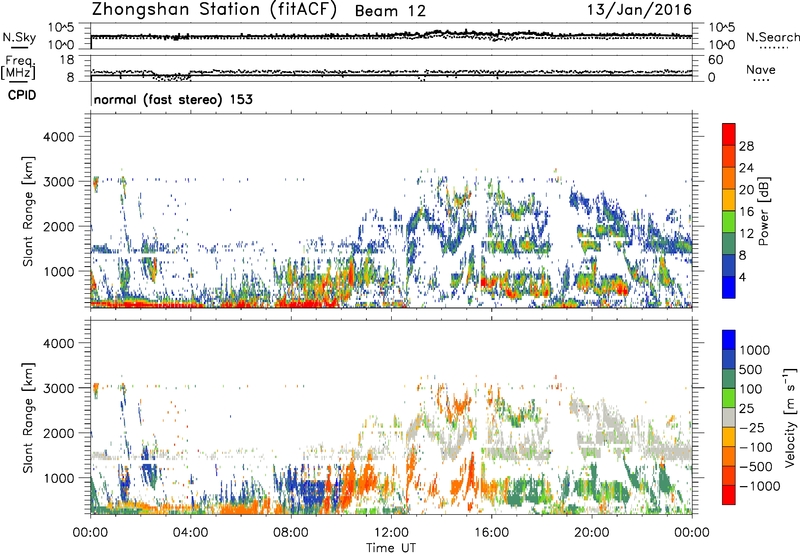Click the date '13/Jan/2016'
Image resolution: width=800 pixels, height=554 pixels.
point(639,10)
